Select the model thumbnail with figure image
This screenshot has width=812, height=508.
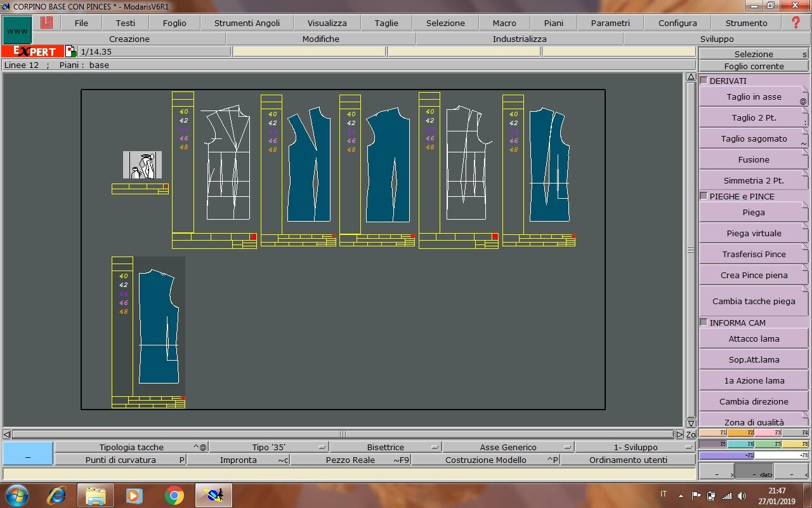[x=142, y=165]
